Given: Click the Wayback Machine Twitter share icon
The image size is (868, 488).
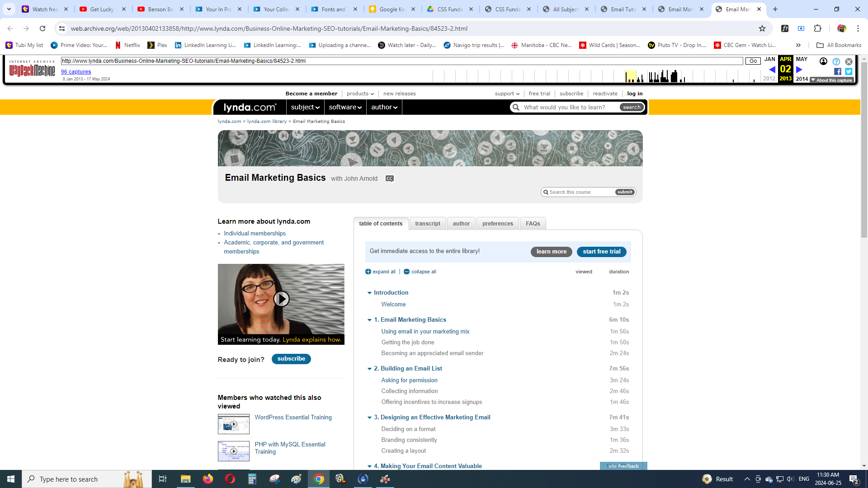Looking at the screenshot, I should point(849,71).
